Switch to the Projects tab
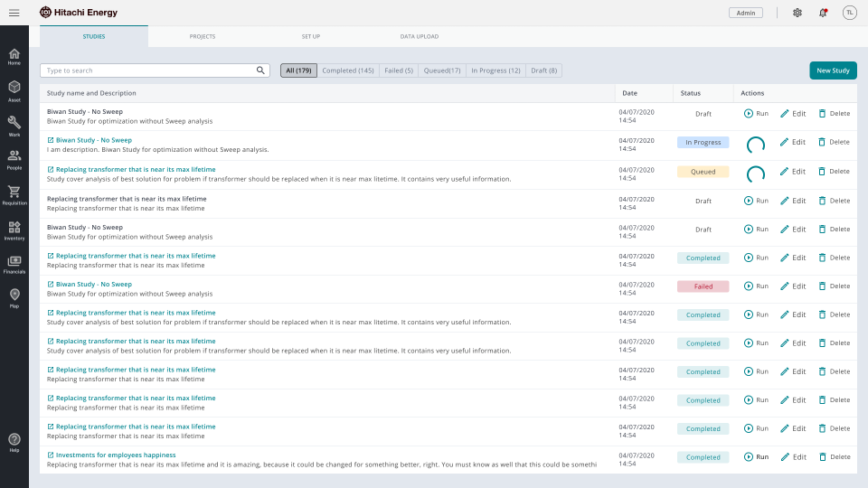 (x=203, y=36)
